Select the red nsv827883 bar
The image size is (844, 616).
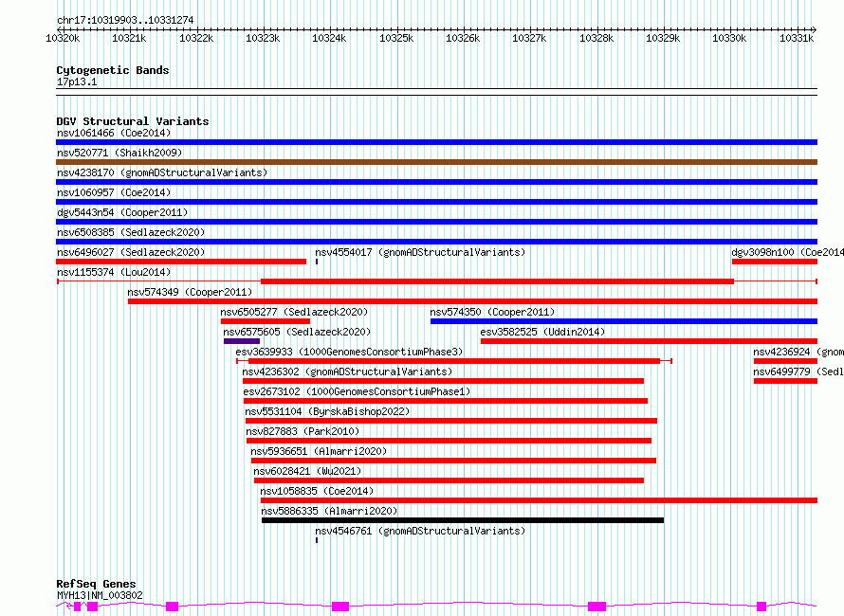point(449,441)
